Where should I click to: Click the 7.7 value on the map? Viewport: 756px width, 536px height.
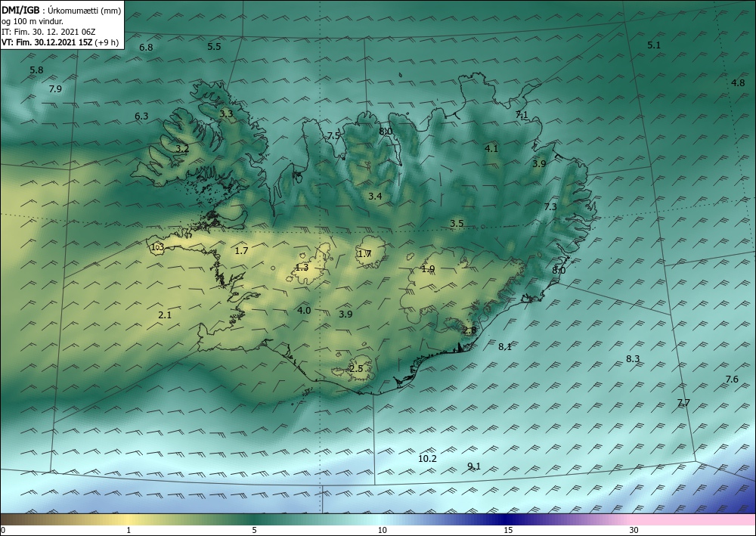tap(683, 403)
